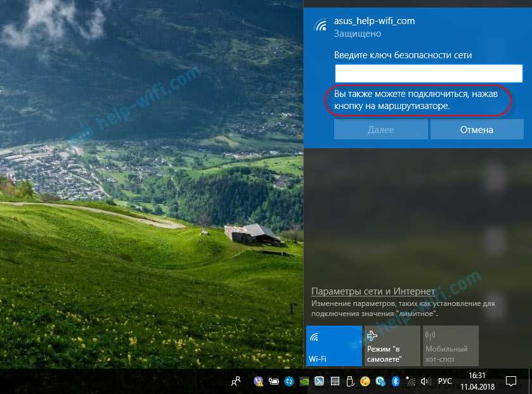Screen dimensions: 532x394
Task: Toggle the Режим "в самолете" tile
Action: click(393, 346)
